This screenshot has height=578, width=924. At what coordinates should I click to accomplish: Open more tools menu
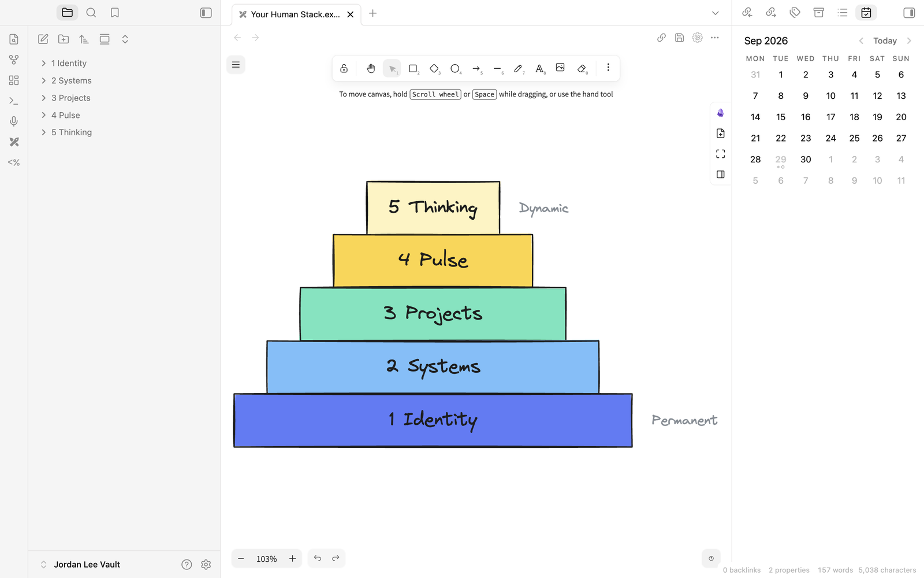(x=608, y=68)
